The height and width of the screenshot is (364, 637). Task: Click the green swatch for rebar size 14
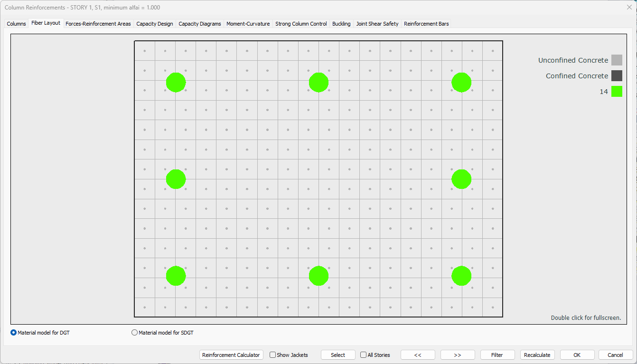616,91
